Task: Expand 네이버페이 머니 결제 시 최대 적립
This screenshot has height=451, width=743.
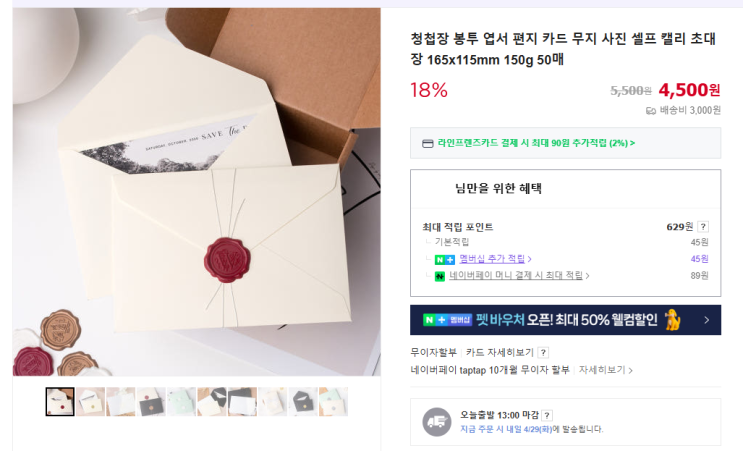Action: pyautogui.click(x=519, y=275)
